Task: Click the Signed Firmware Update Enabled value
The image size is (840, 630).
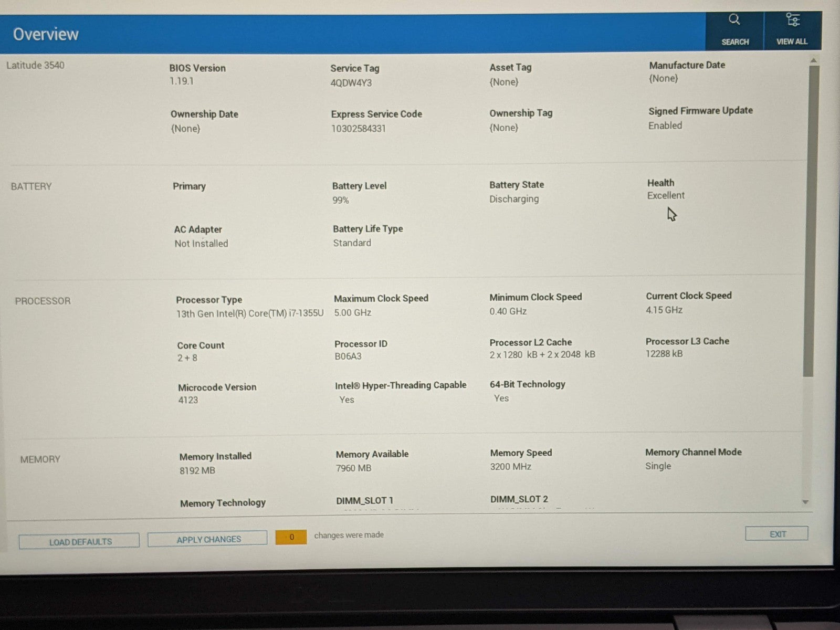Action: [665, 125]
